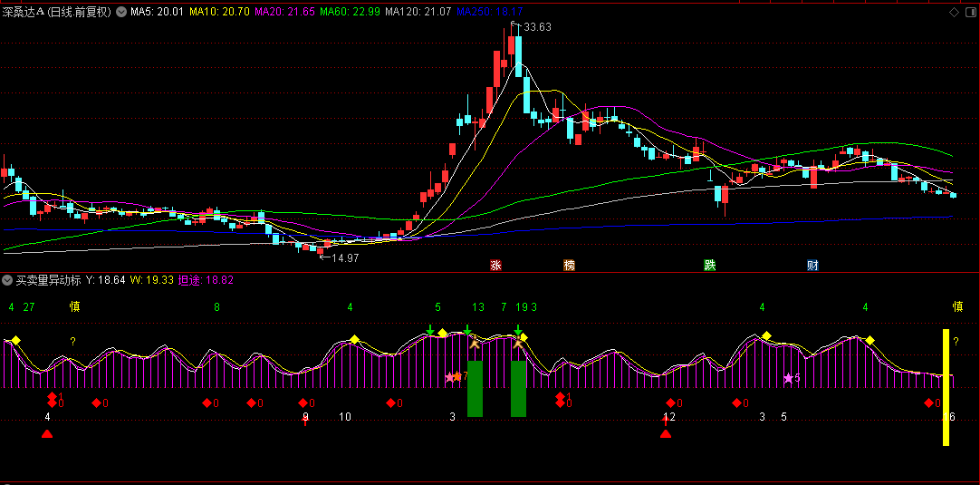Open the orange 榜 event marker

[x=570, y=266]
